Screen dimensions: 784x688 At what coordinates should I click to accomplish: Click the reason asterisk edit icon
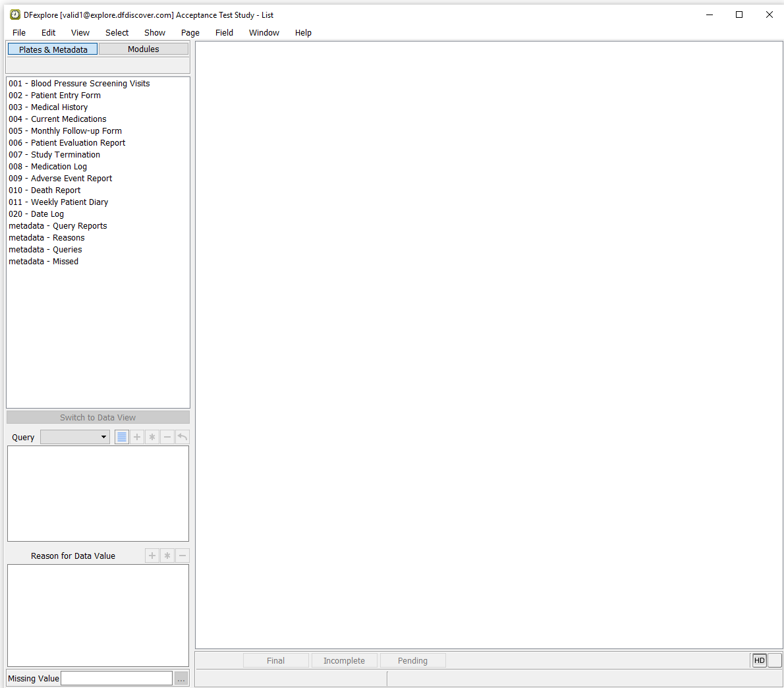coord(167,556)
